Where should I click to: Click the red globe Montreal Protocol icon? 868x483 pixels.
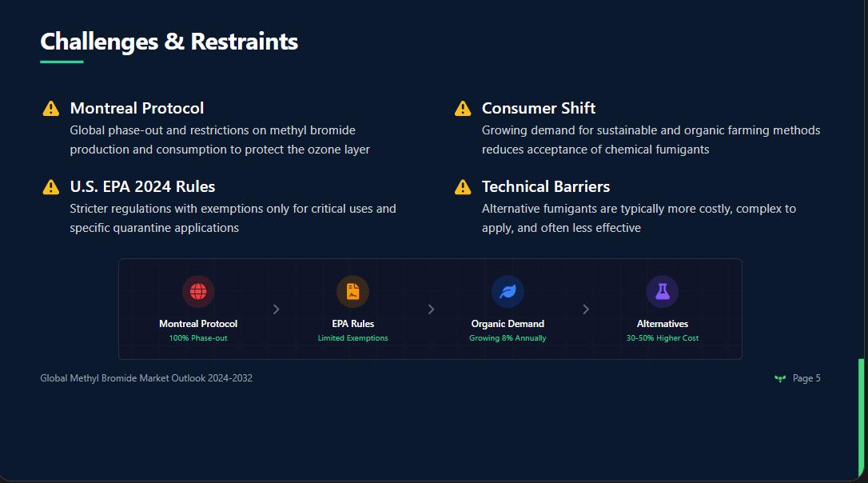click(x=198, y=291)
